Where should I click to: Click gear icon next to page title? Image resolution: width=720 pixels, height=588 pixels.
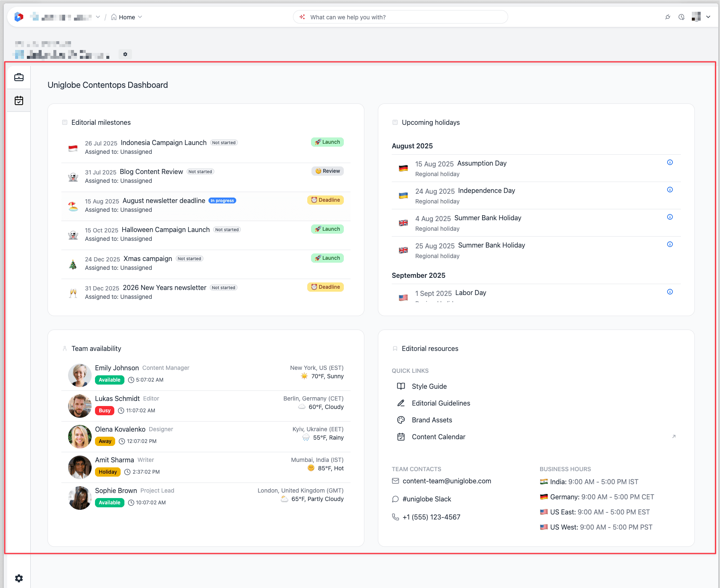point(125,54)
